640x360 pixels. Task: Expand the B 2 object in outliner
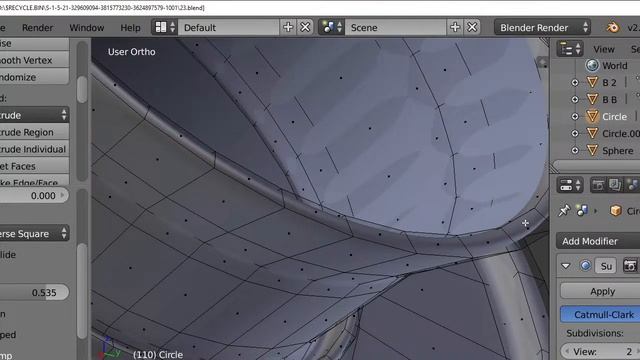(x=575, y=82)
